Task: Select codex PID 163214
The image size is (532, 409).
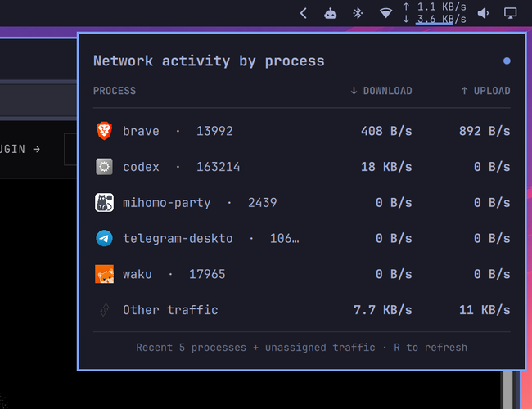Action: (x=219, y=167)
